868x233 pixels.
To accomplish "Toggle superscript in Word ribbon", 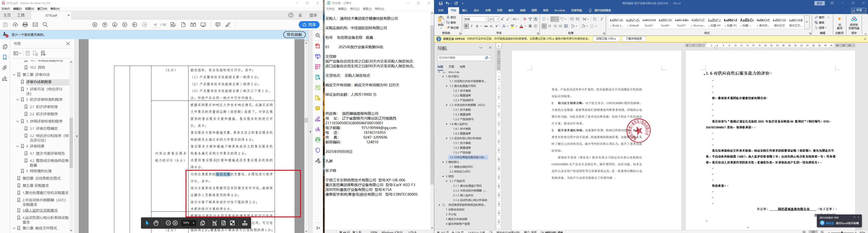I will (497, 26).
